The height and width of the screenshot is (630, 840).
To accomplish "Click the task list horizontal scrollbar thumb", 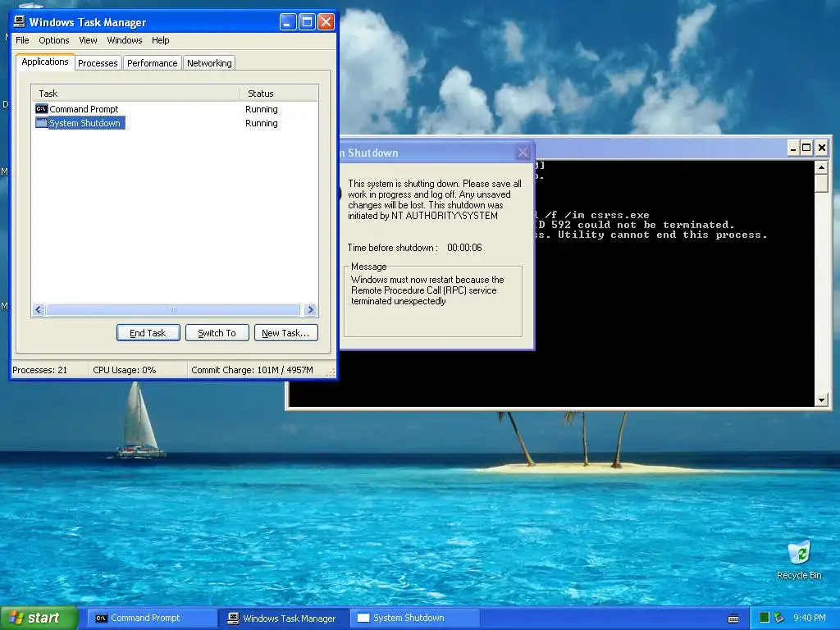I will tap(173, 309).
